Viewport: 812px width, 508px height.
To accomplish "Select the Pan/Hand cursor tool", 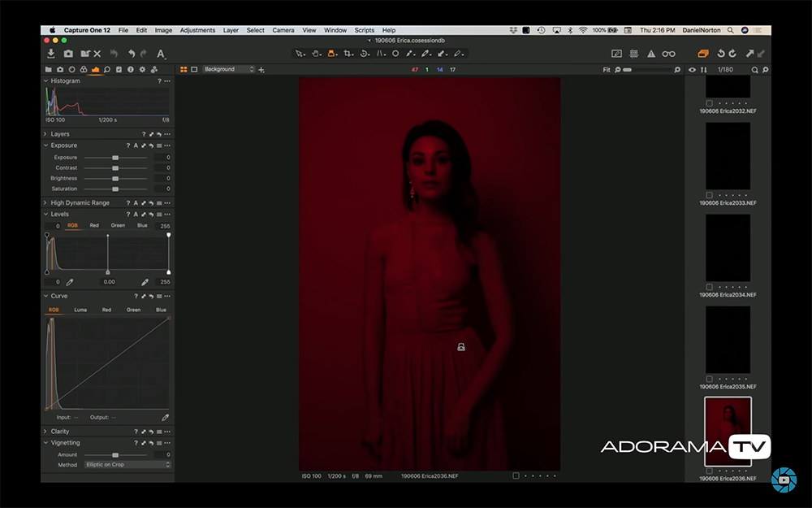I will (317, 53).
